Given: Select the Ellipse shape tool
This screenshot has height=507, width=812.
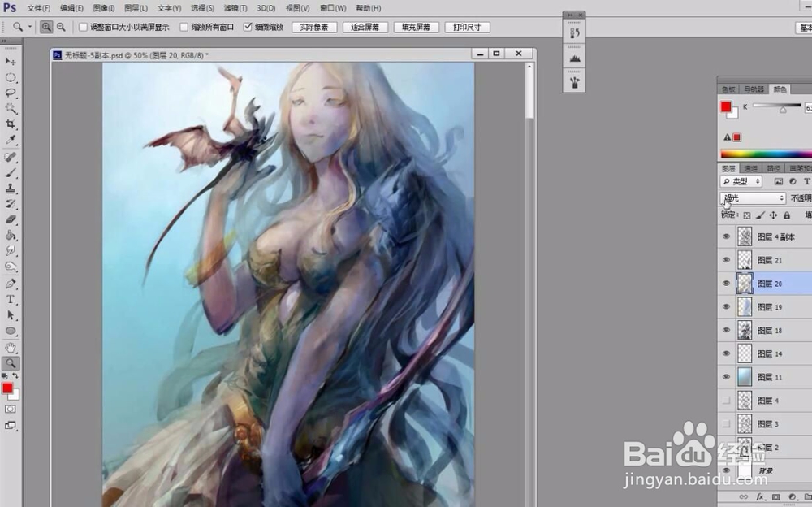Looking at the screenshot, I should (11, 331).
